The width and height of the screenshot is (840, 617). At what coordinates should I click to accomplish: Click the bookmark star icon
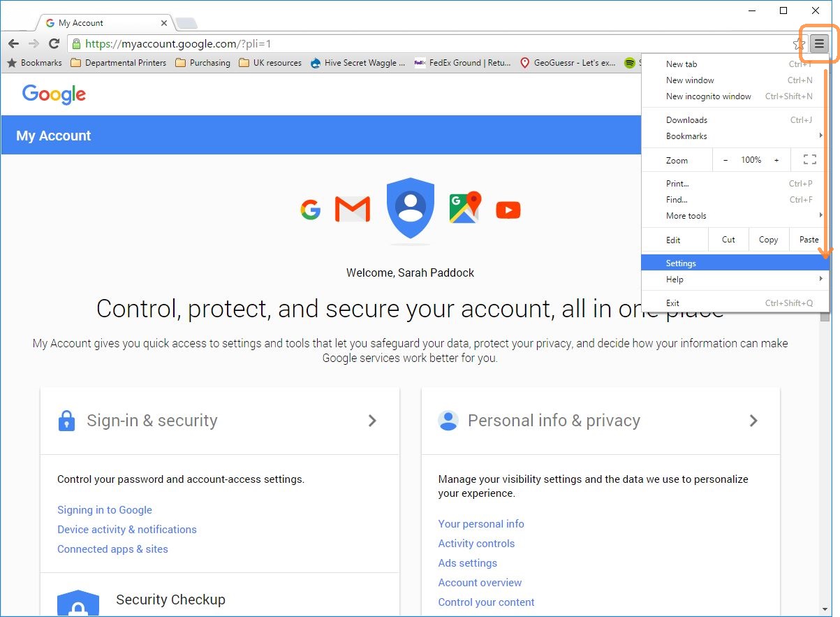[x=799, y=44]
